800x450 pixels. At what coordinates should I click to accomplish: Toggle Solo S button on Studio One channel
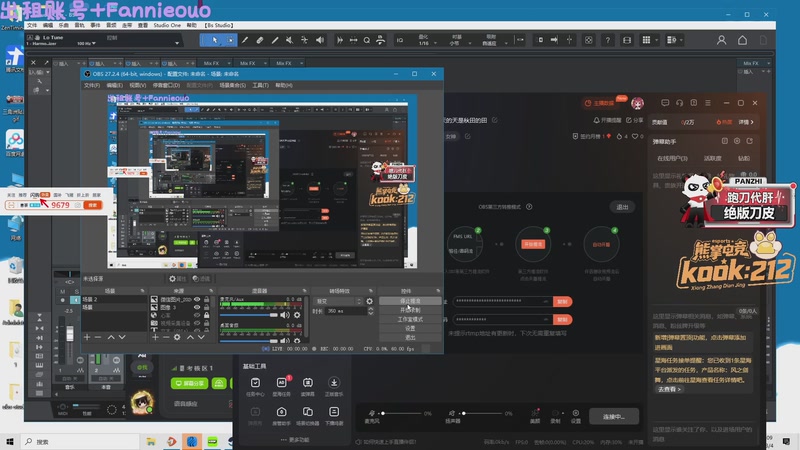click(x=77, y=291)
